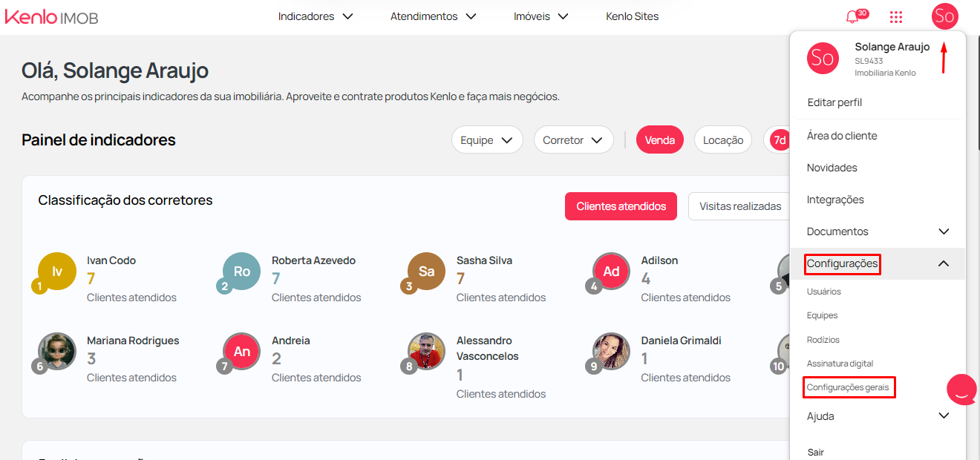
Task: Click the Ivan Codo name
Action: 111,260
